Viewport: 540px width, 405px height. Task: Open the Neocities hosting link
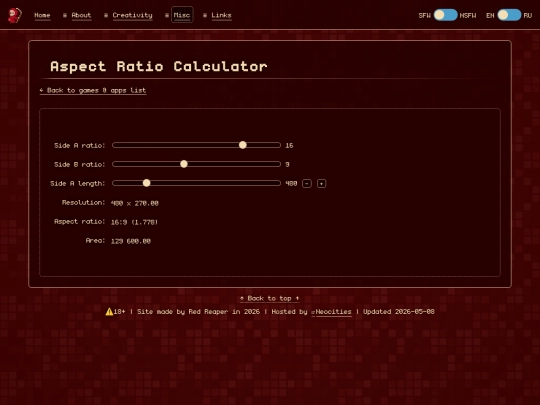[332, 312]
